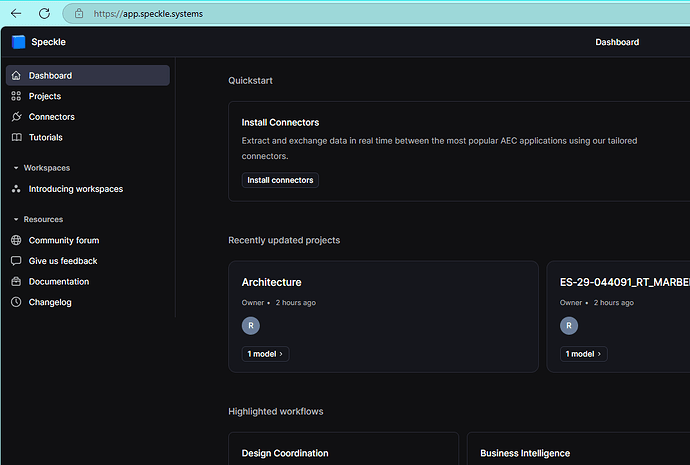The image size is (690, 465).
Task: Open the Dashboard sidebar item
Action: click(x=88, y=76)
